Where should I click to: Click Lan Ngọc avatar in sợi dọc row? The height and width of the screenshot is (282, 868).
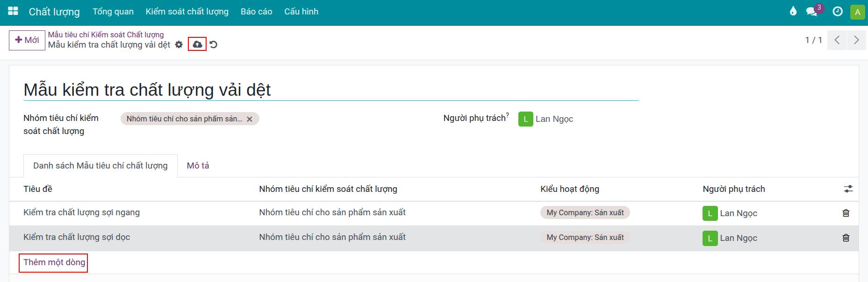tap(710, 238)
